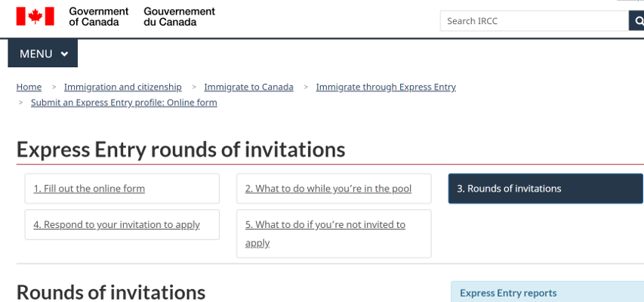
Task: Open Submit an Express Entry profile link
Action: point(124,103)
